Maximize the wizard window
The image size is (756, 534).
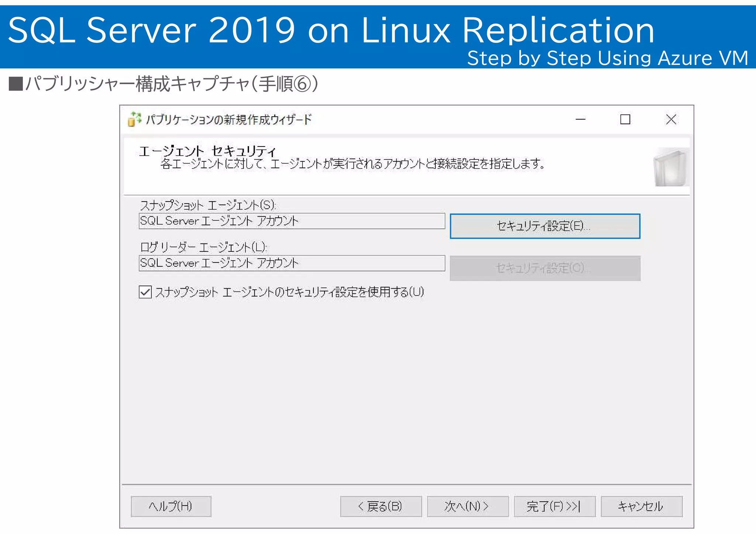point(625,119)
